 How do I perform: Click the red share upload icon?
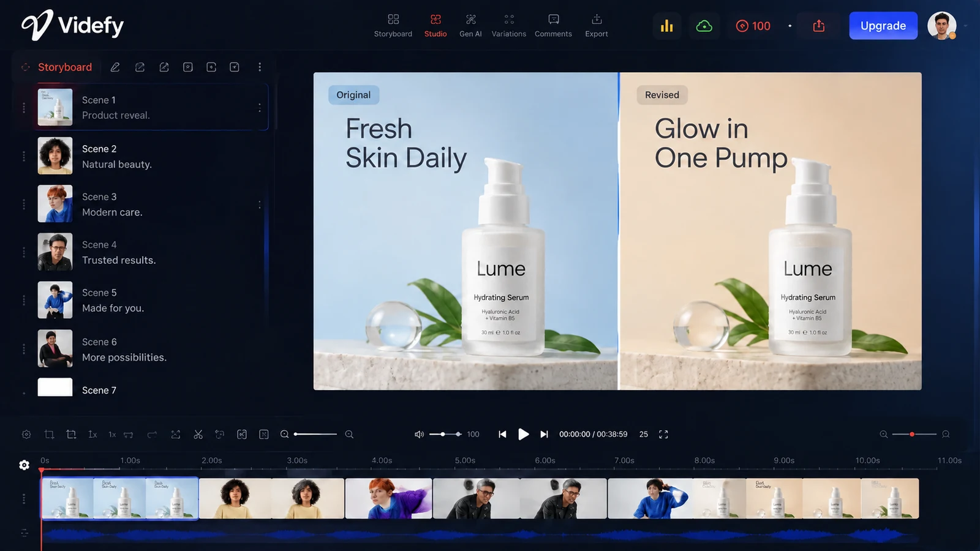[819, 26]
